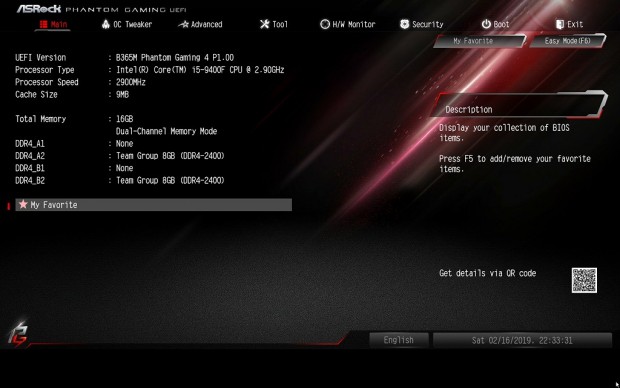Go to the H/W Monitor tab
The image size is (620, 388).
pos(348,25)
